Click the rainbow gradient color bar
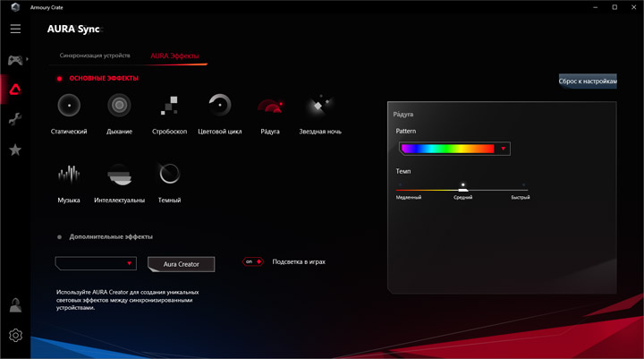The width and height of the screenshot is (644, 359). point(448,149)
